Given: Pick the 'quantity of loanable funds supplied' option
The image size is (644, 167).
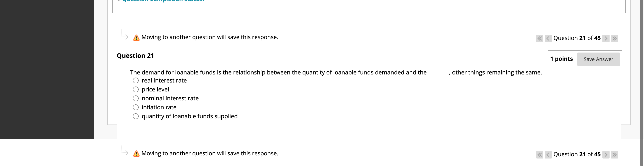Looking at the screenshot, I should [136, 116].
